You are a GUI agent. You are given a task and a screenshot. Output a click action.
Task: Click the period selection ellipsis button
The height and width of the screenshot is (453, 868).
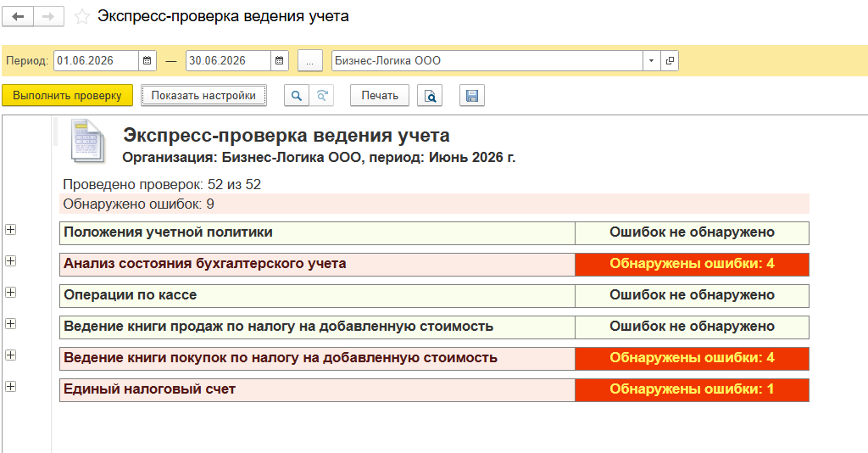310,61
